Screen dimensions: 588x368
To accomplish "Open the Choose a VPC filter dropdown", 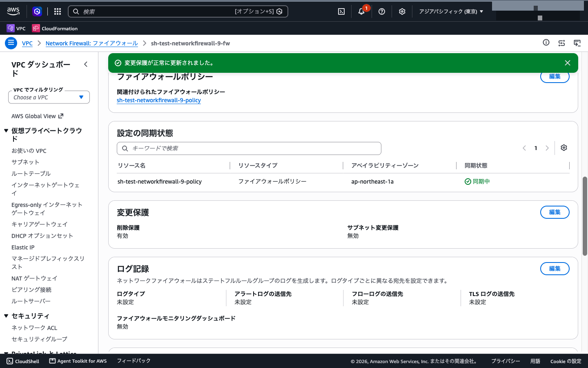I will 49,97.
